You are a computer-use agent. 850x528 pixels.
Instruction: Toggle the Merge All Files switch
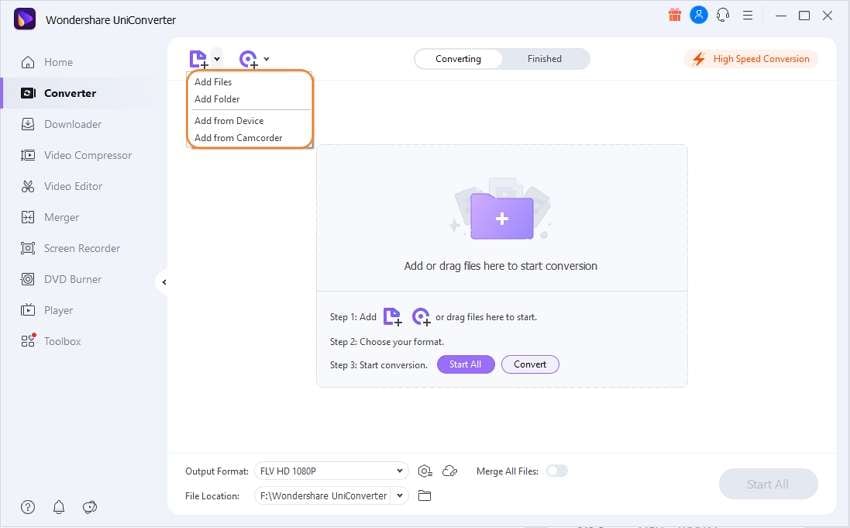557,471
